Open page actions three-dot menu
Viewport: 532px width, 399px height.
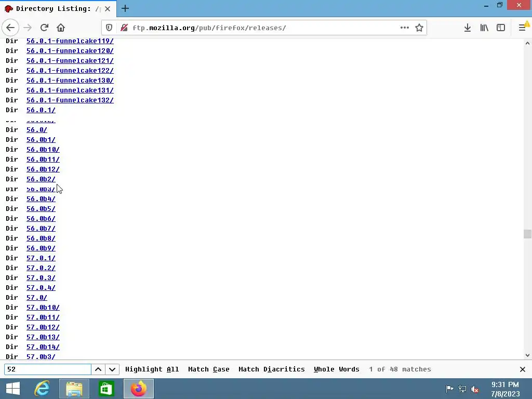click(404, 28)
